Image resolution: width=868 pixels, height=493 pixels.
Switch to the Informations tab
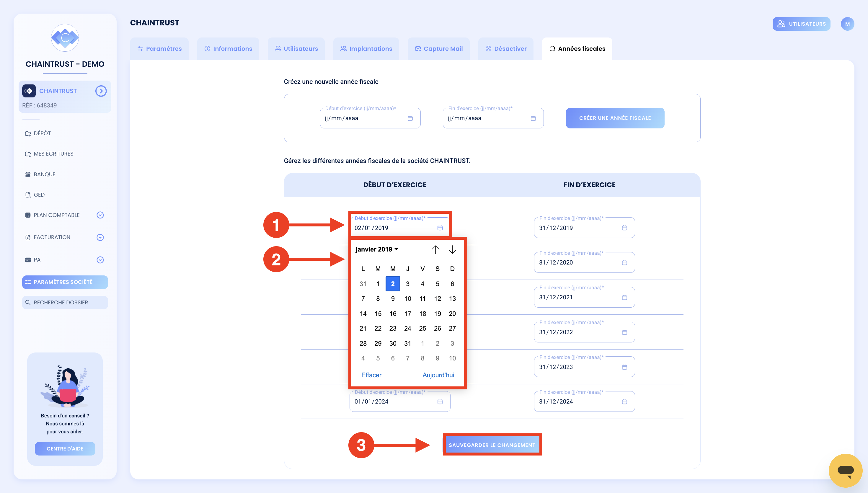tap(228, 49)
